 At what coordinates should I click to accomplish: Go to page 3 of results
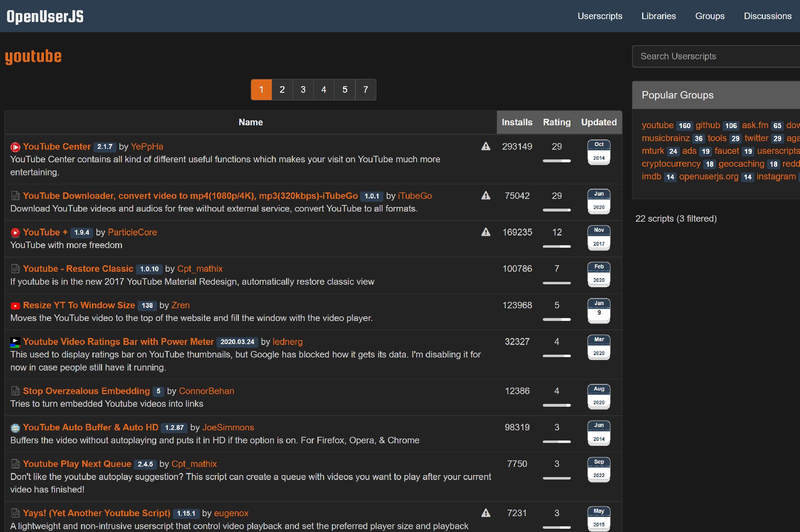pos(303,89)
